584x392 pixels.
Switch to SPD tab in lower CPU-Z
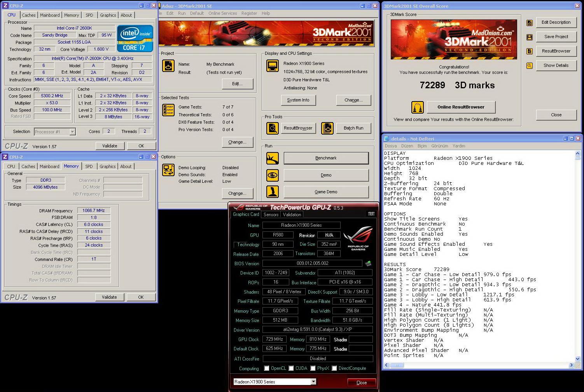tap(89, 166)
